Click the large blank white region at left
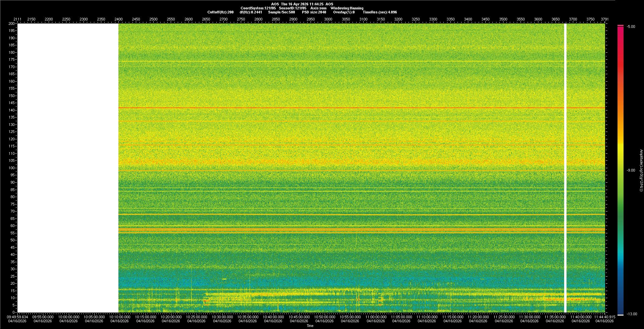644x329 pixels. [x=68, y=168]
